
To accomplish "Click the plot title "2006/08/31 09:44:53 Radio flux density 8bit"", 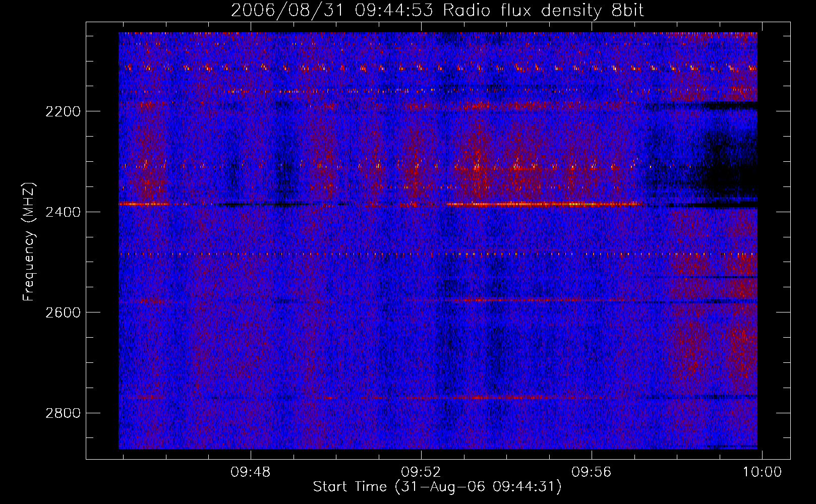I will pyautogui.click(x=437, y=10).
